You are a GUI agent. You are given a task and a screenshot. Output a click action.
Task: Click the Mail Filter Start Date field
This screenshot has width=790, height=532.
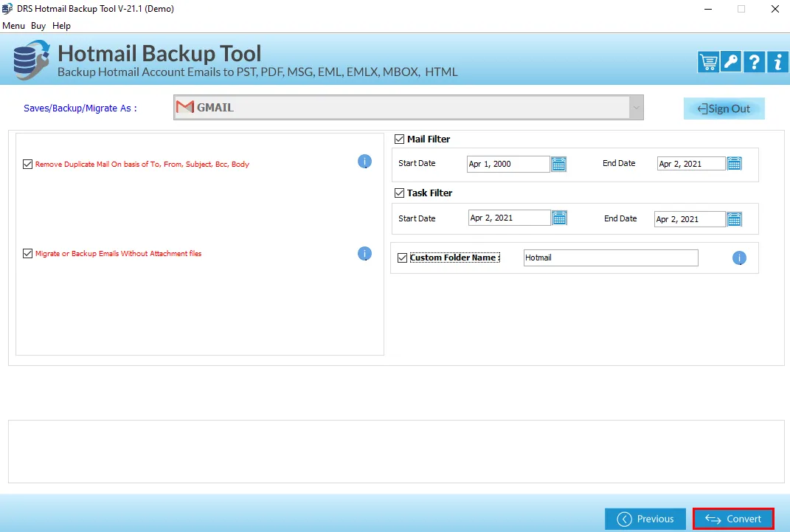[508, 165]
